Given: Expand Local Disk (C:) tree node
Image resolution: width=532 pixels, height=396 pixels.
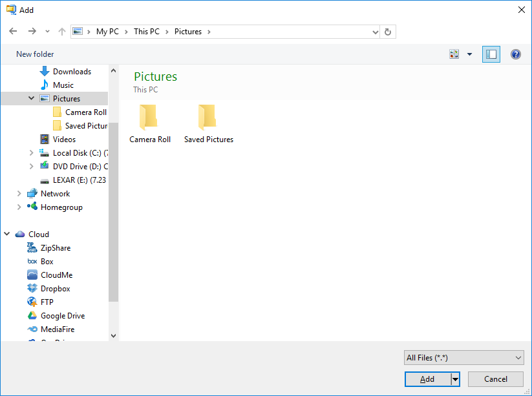Looking at the screenshot, I should [x=31, y=153].
